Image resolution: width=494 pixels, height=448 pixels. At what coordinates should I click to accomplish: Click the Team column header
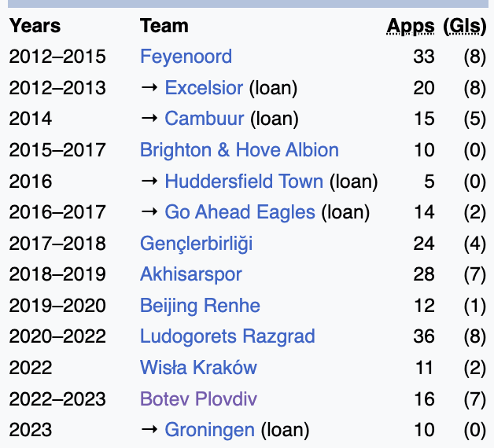pyautogui.click(x=164, y=26)
